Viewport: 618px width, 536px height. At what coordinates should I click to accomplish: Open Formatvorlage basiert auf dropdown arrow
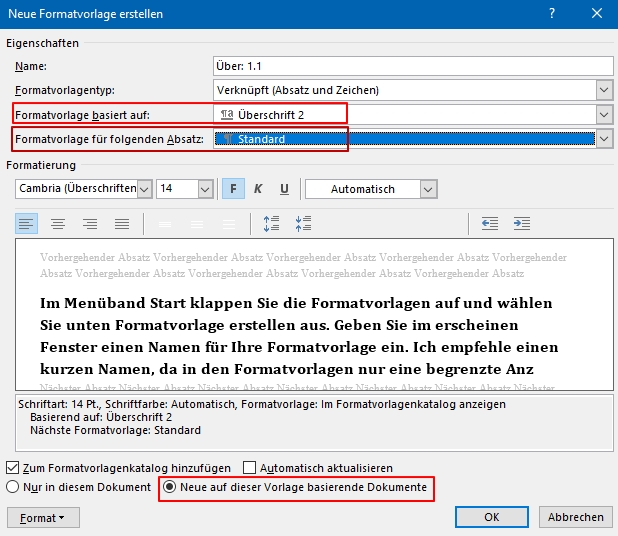pos(604,115)
